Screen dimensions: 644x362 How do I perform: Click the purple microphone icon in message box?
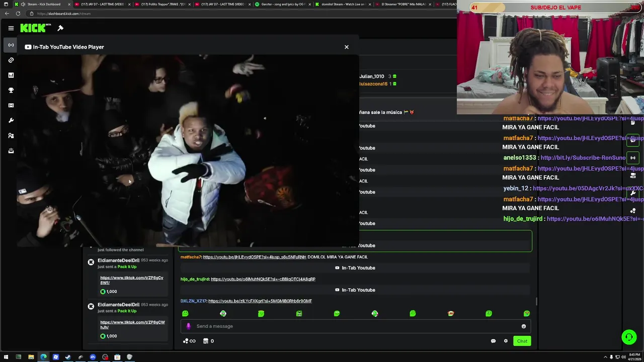[x=188, y=326]
